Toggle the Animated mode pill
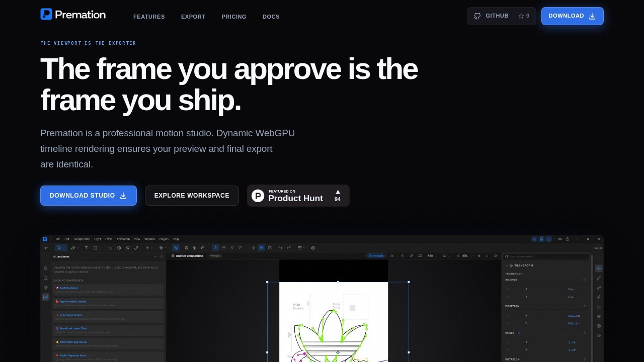The height and width of the screenshot is (362, 644). coord(376,256)
